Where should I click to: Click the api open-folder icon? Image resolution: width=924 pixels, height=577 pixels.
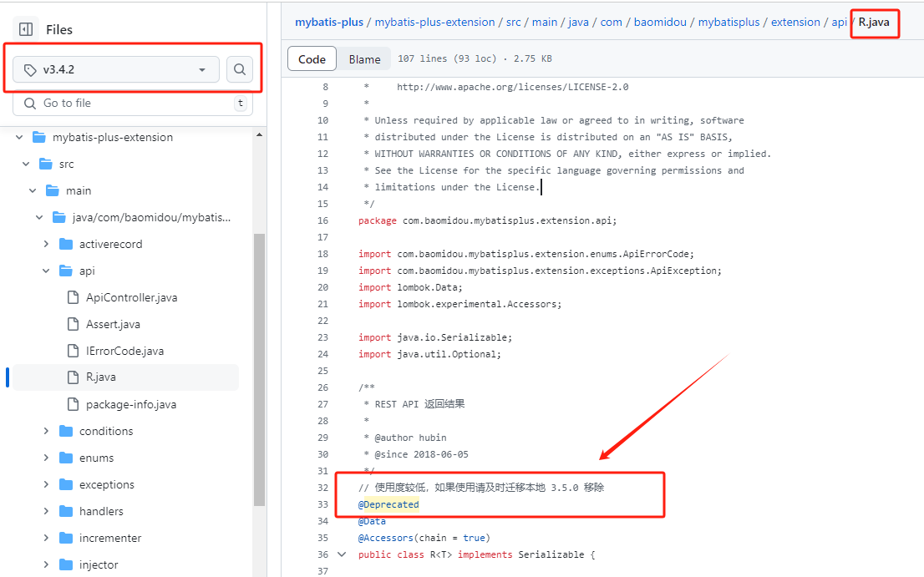pos(66,271)
